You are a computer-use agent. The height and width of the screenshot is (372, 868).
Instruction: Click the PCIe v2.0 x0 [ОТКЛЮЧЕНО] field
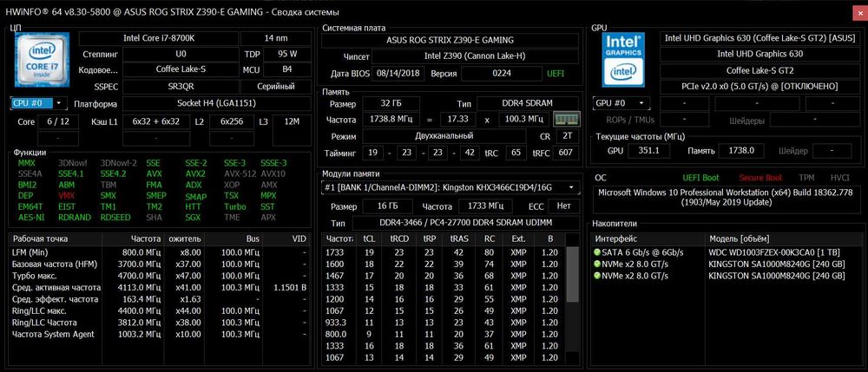tap(760, 87)
